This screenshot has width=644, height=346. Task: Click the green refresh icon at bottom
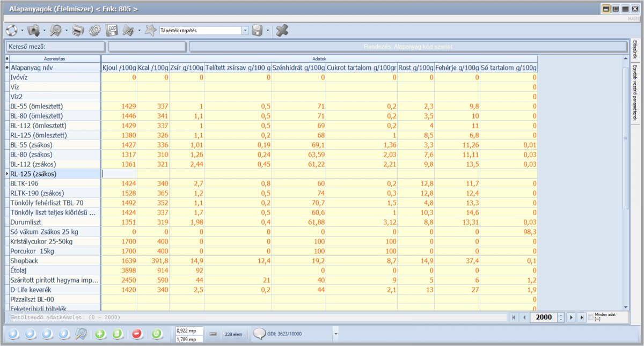tap(157, 334)
